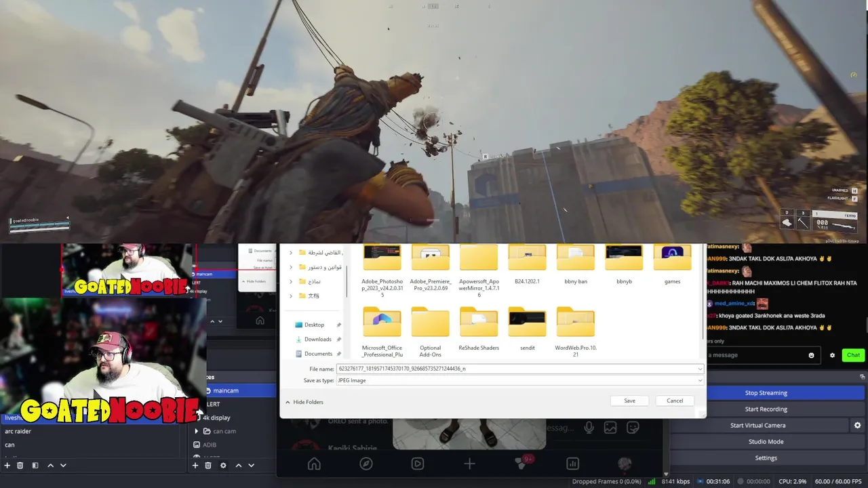
Task: Expand the نماذج folder tree node
Action: [x=291, y=281]
